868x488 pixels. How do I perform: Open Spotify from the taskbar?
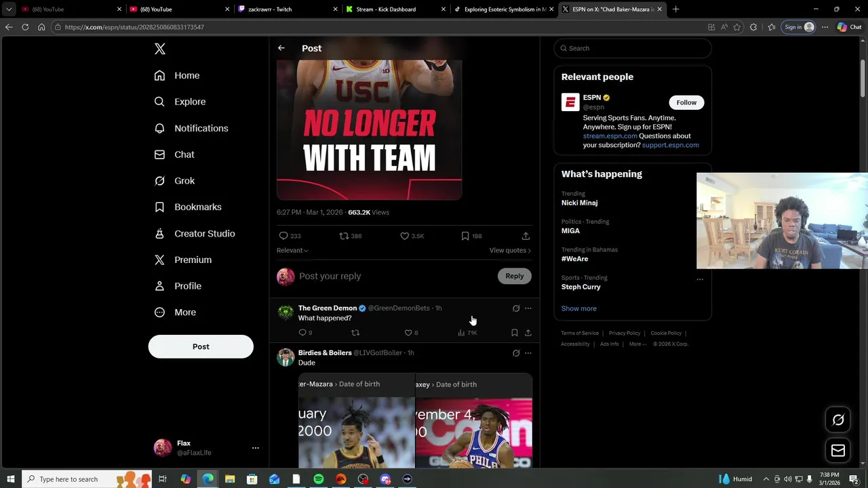pyautogui.click(x=319, y=479)
